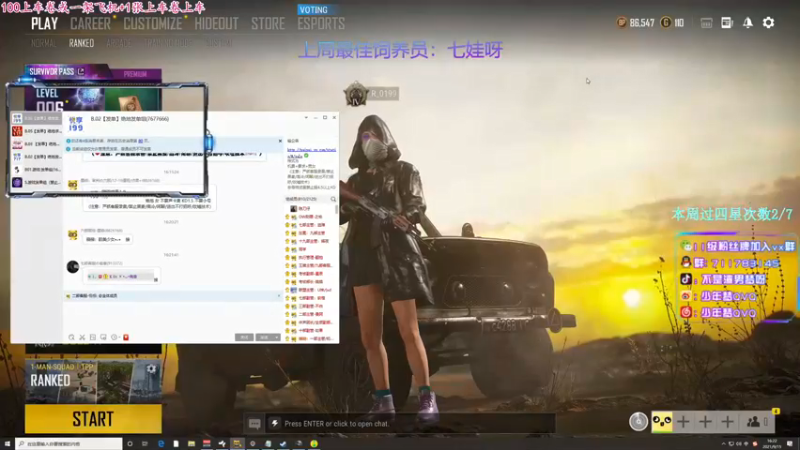Screen dimensions: 800x450
Task: Switch to the HIDEOUT tab
Action: (x=216, y=24)
